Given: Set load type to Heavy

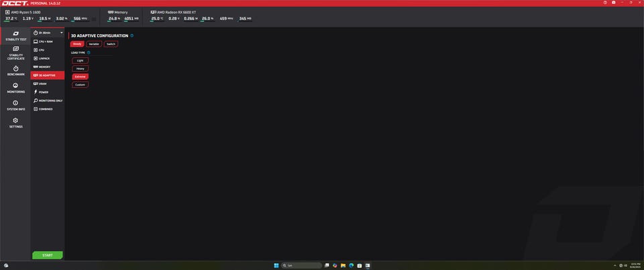Looking at the screenshot, I should tap(80, 69).
